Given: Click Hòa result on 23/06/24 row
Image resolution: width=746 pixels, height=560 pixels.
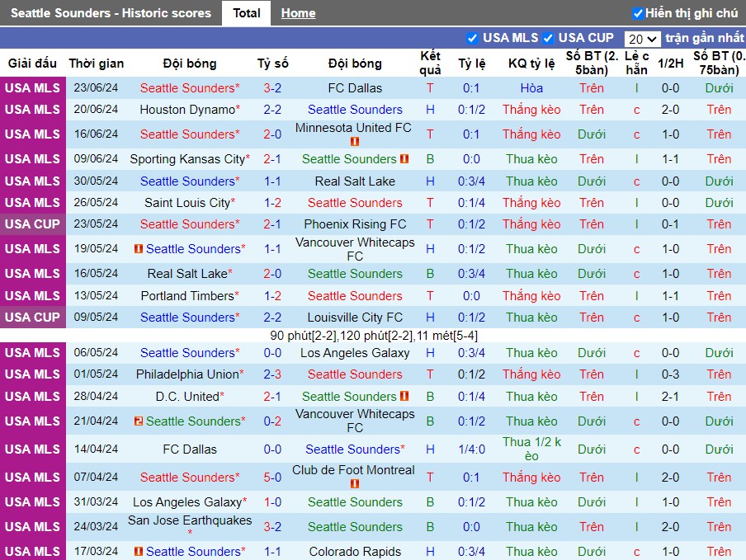Looking at the screenshot, I should (531, 88).
